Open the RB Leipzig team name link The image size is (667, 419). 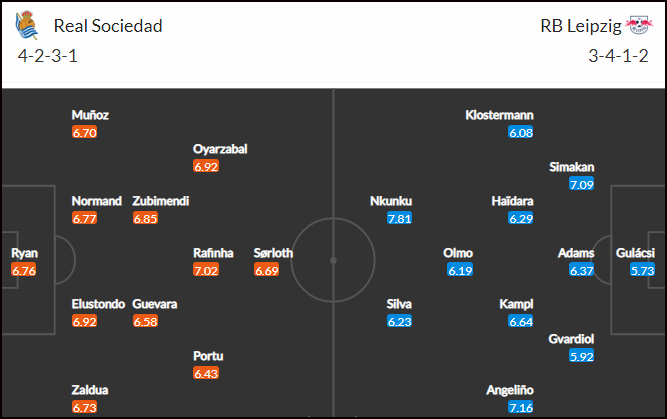581,26
